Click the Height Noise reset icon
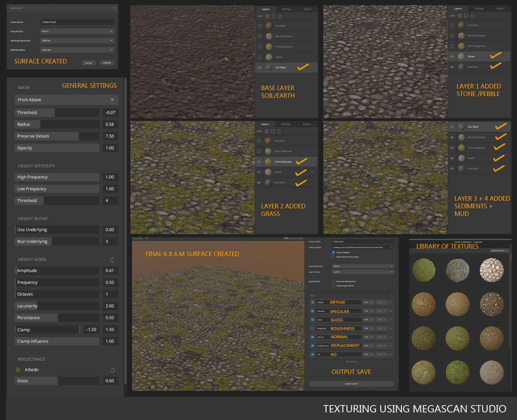The width and height of the screenshot is (517, 420). click(x=112, y=260)
